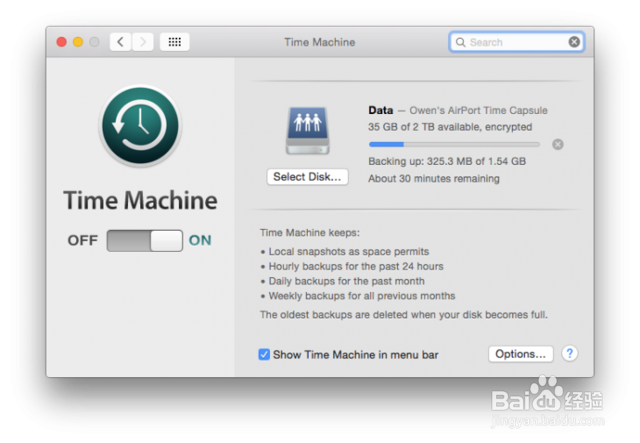The height and width of the screenshot is (443, 640).
Task: Click the search magnifier icon
Action: 460,42
